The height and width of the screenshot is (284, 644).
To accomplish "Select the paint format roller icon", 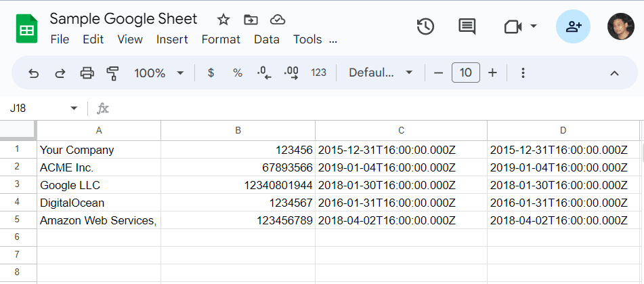I will [112, 73].
